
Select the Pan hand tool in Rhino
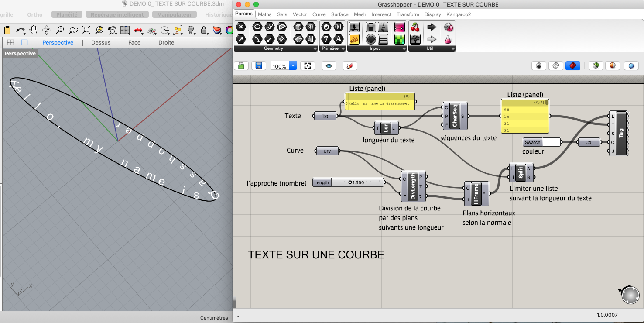33,30
